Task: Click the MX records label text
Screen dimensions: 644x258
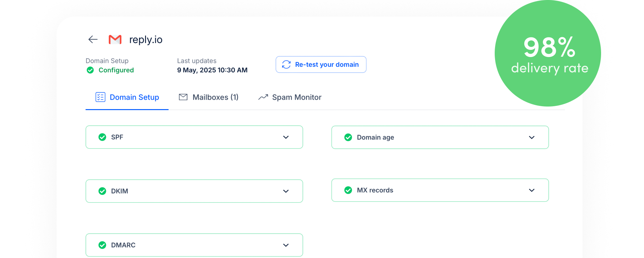Action: click(x=375, y=190)
